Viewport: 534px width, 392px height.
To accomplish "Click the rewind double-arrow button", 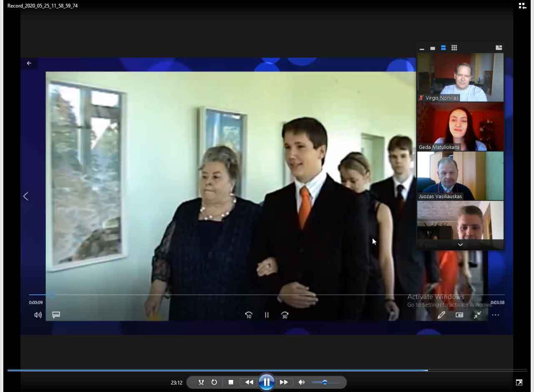I will pyautogui.click(x=249, y=382).
